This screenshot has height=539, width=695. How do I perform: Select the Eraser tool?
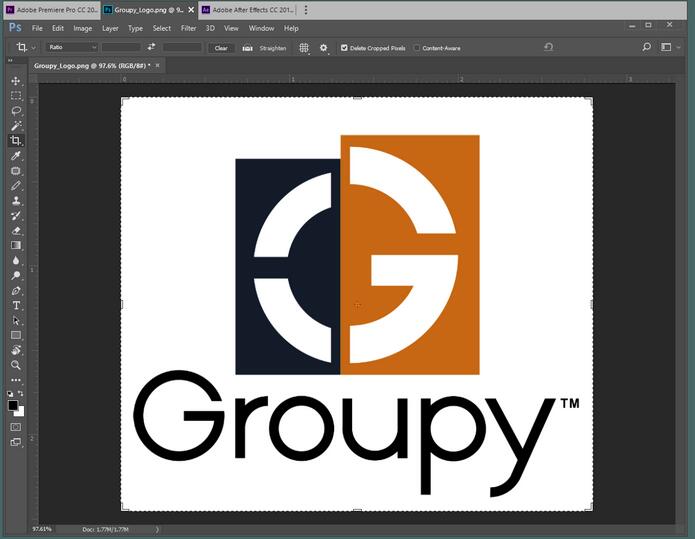pos(16,230)
